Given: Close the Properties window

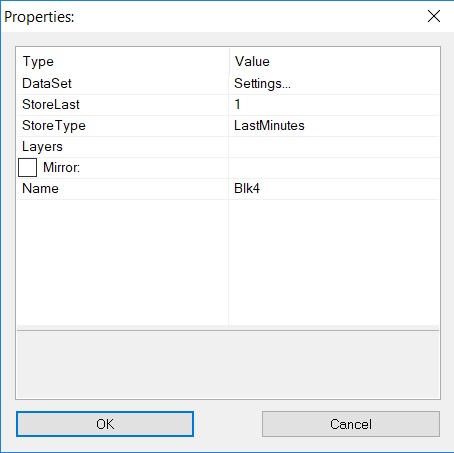Looking at the screenshot, I should click(x=434, y=16).
